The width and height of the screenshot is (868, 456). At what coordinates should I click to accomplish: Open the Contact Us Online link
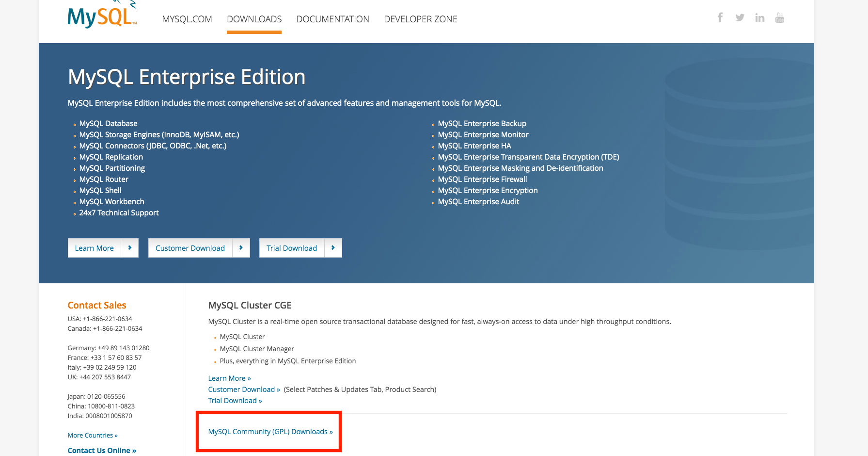click(102, 451)
